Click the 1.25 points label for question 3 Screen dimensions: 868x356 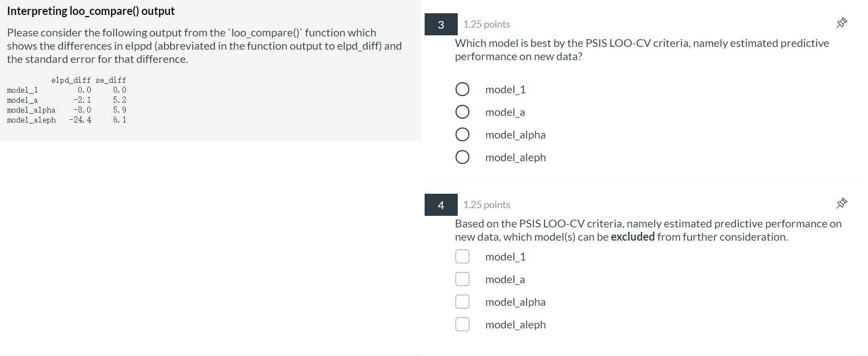click(486, 24)
